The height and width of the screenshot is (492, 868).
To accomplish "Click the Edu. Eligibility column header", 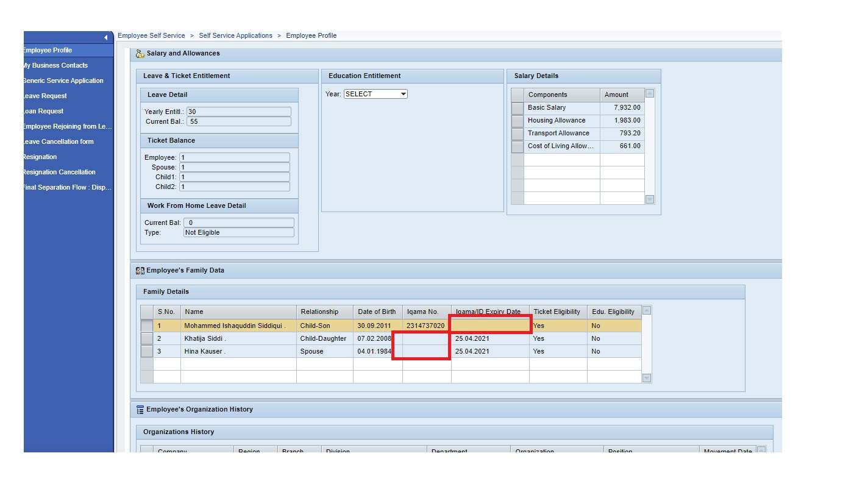I will tap(614, 312).
